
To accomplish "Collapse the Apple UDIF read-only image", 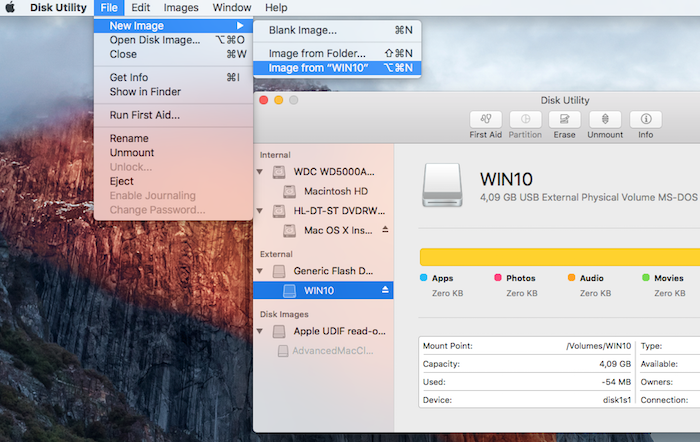I will [x=261, y=331].
